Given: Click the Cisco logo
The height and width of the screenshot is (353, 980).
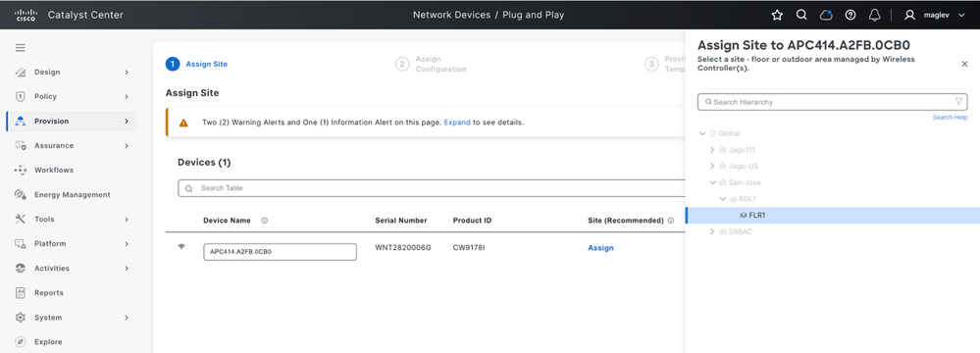Looking at the screenshot, I should [26, 15].
